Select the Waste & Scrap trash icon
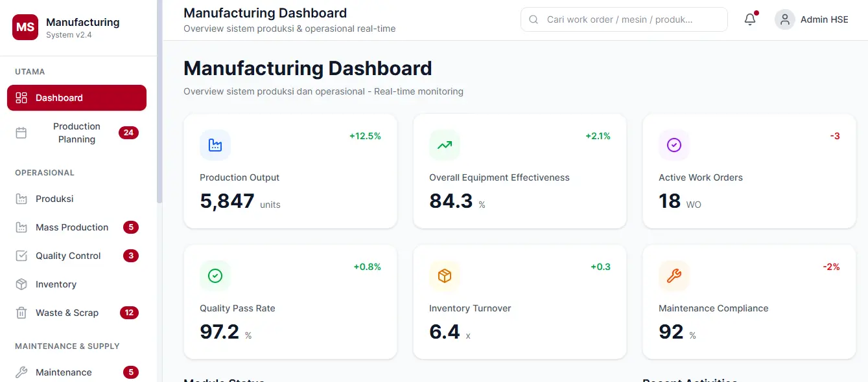The height and width of the screenshot is (382, 868). click(21, 313)
